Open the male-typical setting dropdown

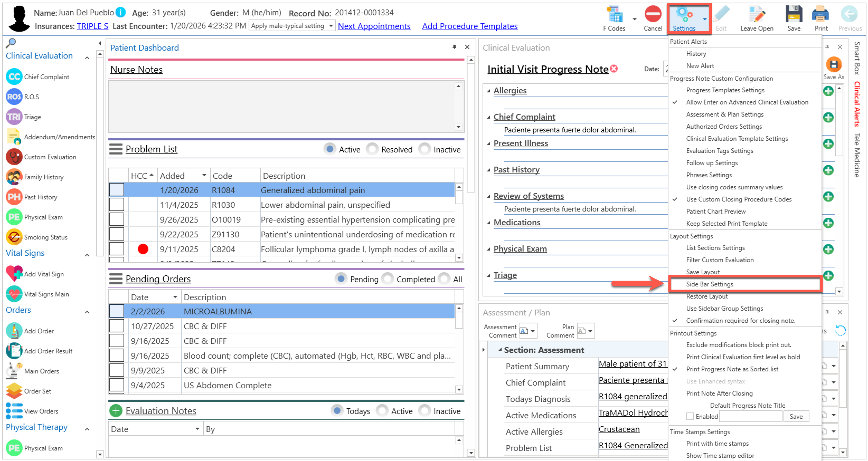click(x=331, y=26)
